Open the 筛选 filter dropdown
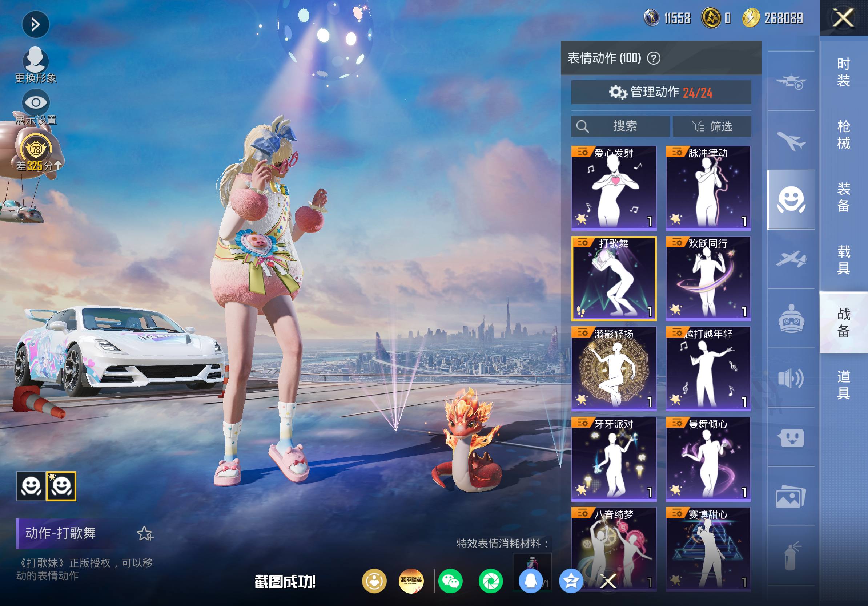Screen dimensions: 868x606 [x=712, y=126]
